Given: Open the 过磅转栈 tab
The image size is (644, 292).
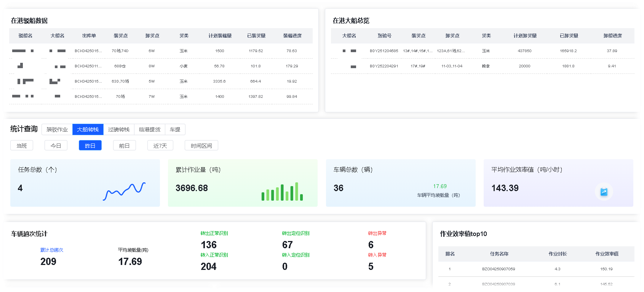Looking at the screenshot, I should point(119,129).
